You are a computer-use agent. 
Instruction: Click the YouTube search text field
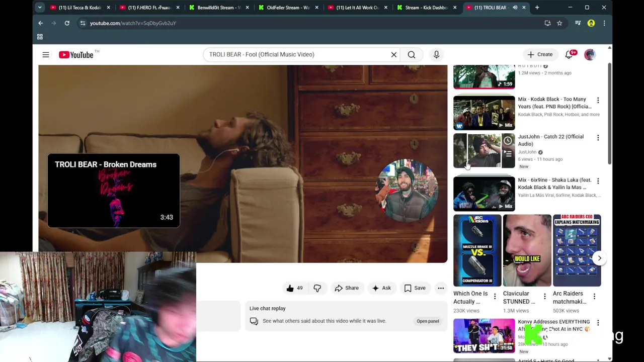[x=297, y=54]
